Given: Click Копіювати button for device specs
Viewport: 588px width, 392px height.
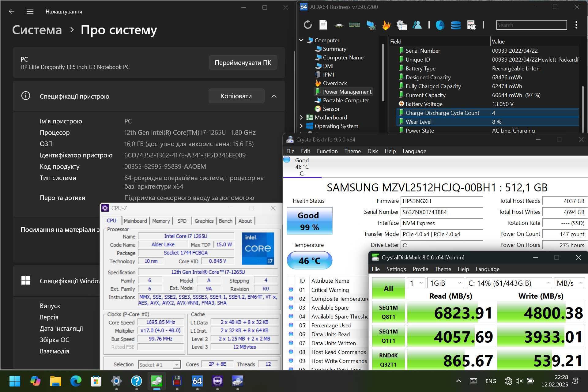Looking at the screenshot, I should (236, 96).
